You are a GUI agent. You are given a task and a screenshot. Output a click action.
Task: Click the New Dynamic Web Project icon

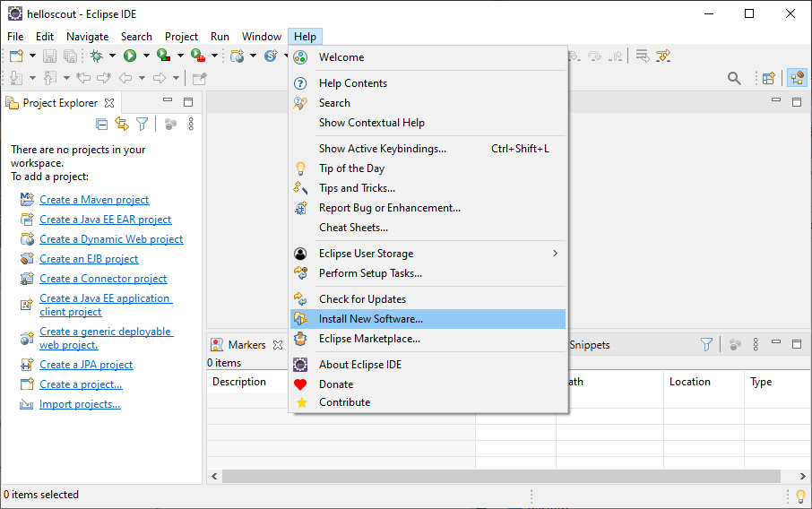(238, 56)
